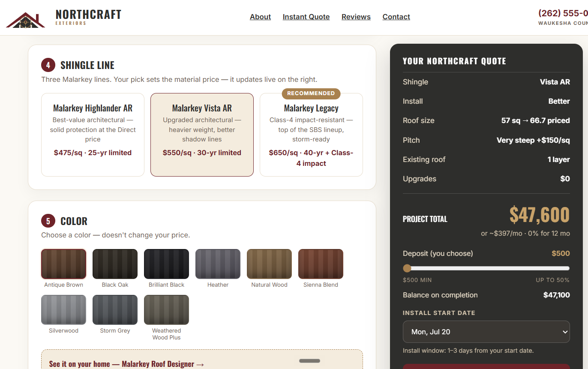This screenshot has width=588, height=369.
Task: Click the 'Your Northcraft Quote' heading
Action: point(454,61)
